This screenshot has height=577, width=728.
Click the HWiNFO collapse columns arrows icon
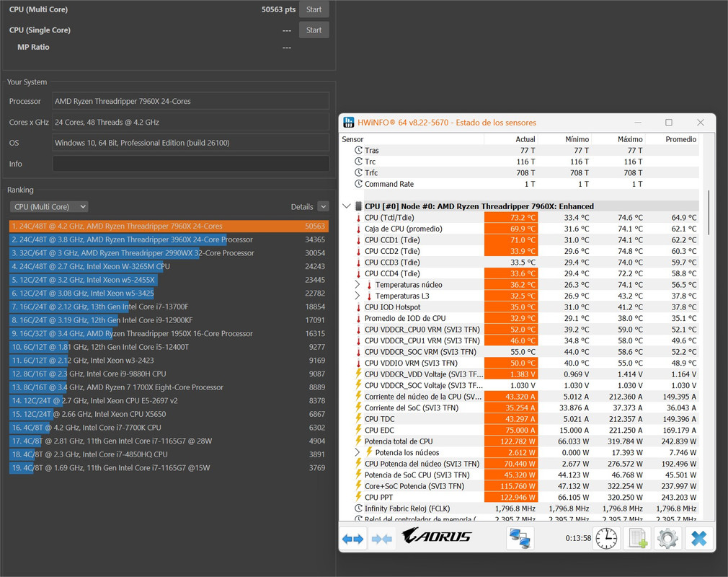point(381,539)
